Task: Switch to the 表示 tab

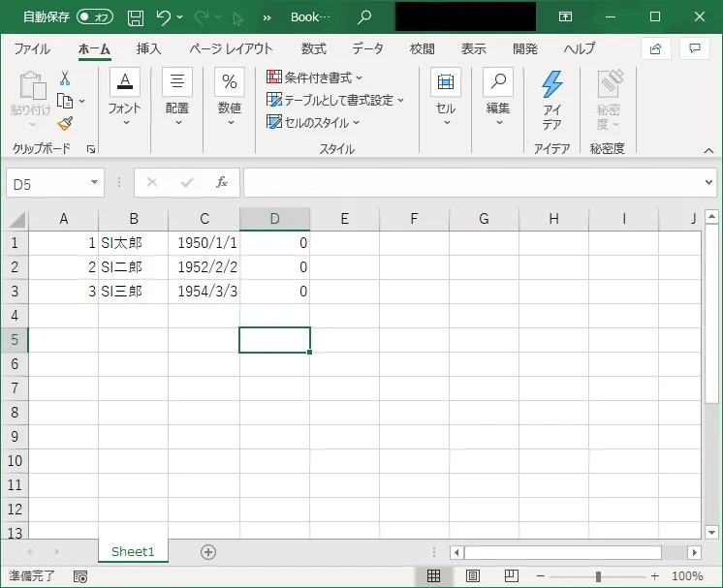Action: click(474, 48)
